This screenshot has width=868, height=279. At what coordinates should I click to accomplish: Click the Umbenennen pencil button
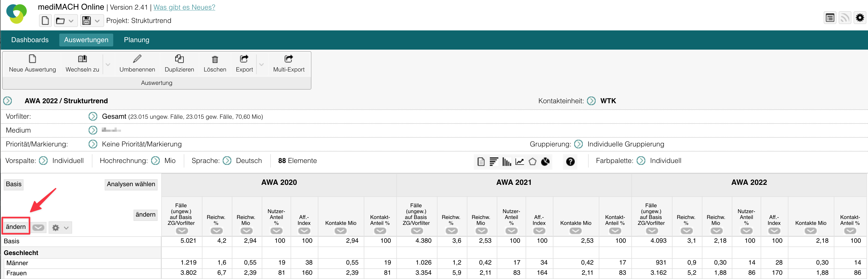137,63
